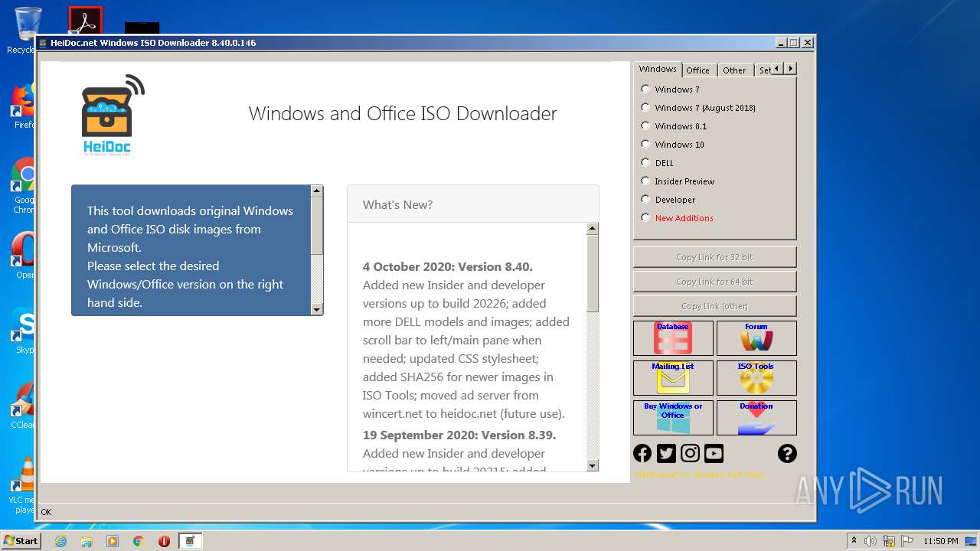Click Buy Windows or Office button

click(673, 418)
